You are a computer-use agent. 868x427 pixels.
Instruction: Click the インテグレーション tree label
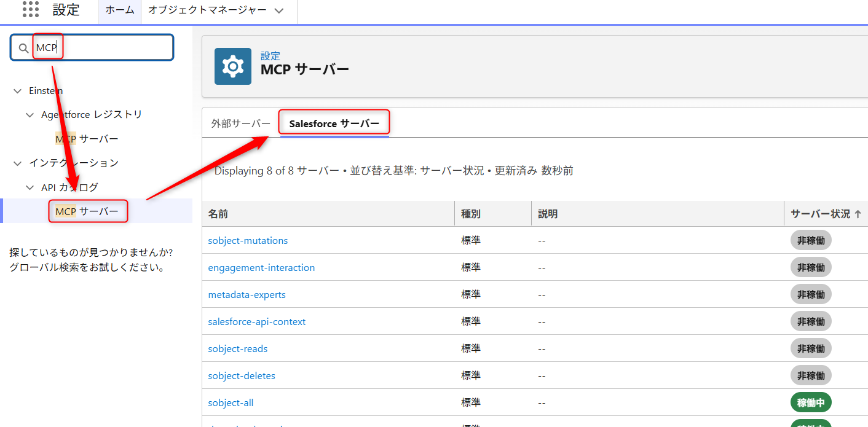coord(74,163)
